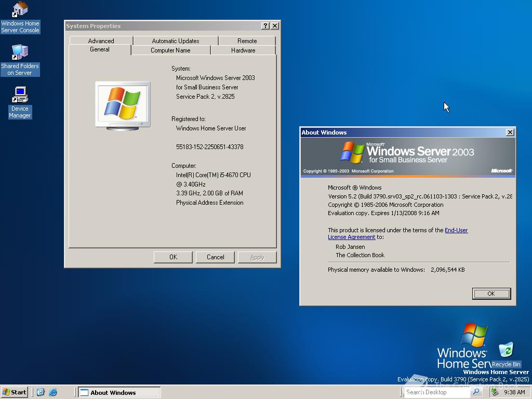The width and height of the screenshot is (532, 399).
Task: Click 'Rob Jansen' in About Windows
Action: tap(351, 247)
